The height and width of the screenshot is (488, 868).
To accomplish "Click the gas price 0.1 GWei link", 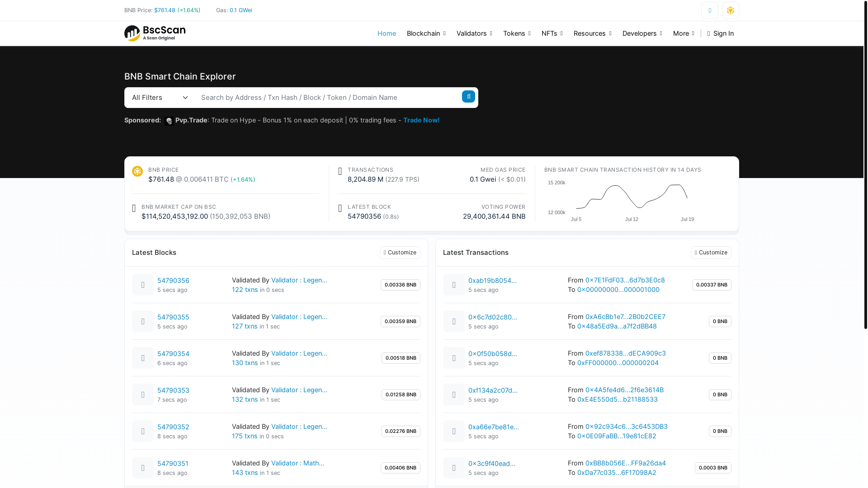I will (241, 10).
